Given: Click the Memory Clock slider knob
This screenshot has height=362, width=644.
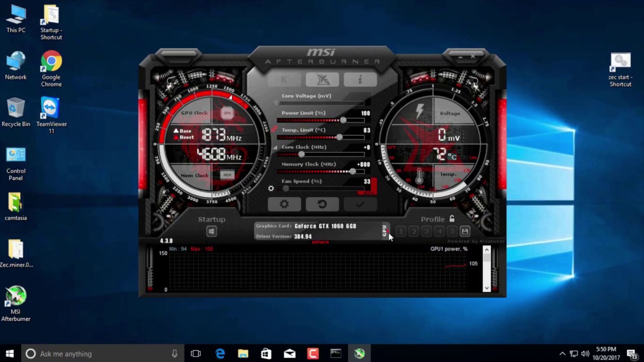Looking at the screenshot, I should [x=353, y=171].
